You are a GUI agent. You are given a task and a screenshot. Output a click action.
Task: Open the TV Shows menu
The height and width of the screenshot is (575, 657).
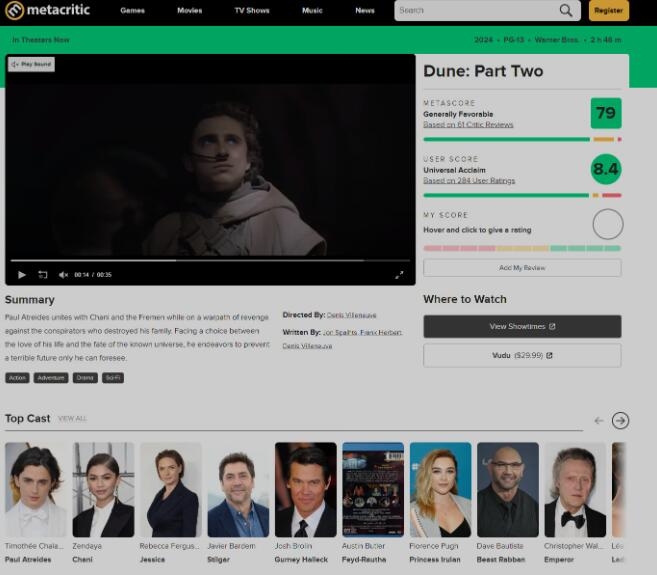[252, 10]
